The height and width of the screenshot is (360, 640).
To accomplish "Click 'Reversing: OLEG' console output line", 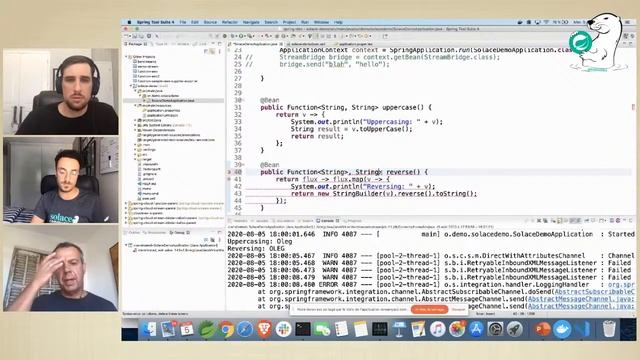I will [256, 249].
